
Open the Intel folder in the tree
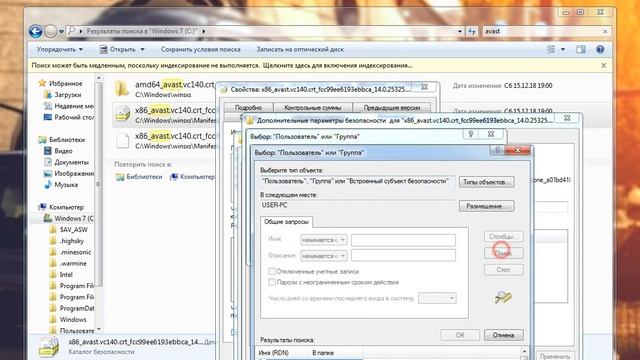pos(61,275)
